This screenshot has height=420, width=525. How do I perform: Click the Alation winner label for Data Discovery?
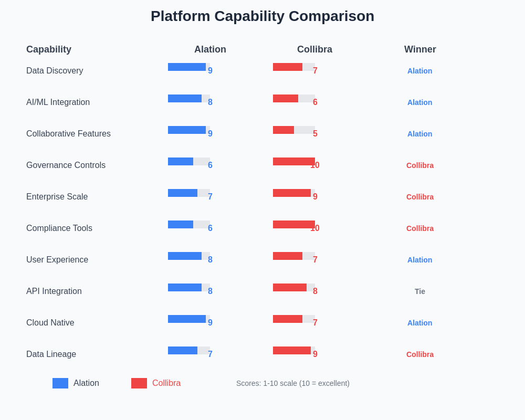tap(420, 71)
